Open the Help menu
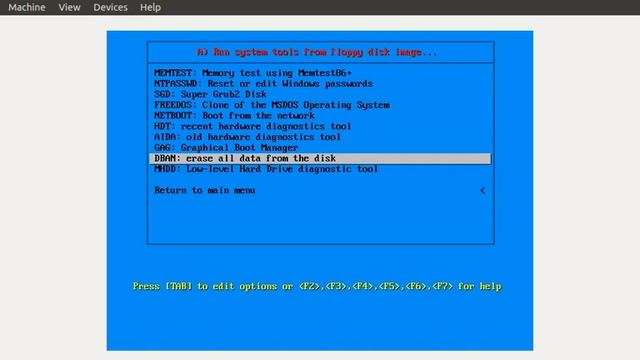The width and height of the screenshot is (640, 360). coord(150,7)
